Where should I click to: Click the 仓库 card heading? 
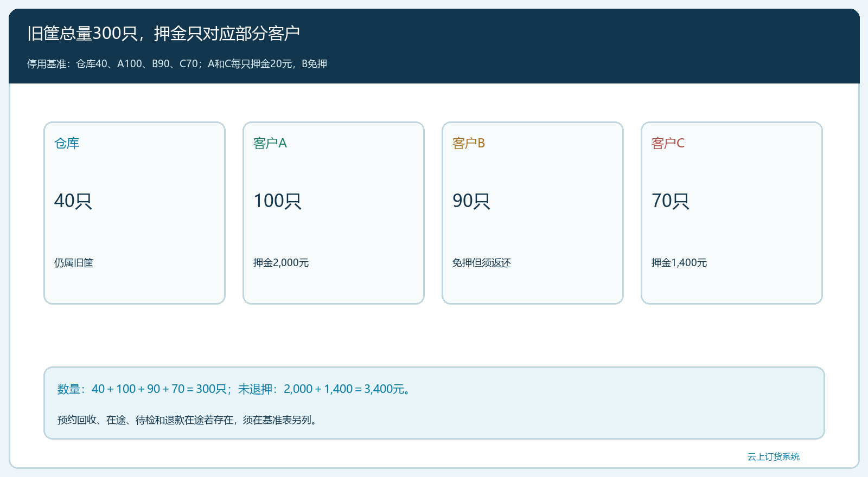[67, 143]
